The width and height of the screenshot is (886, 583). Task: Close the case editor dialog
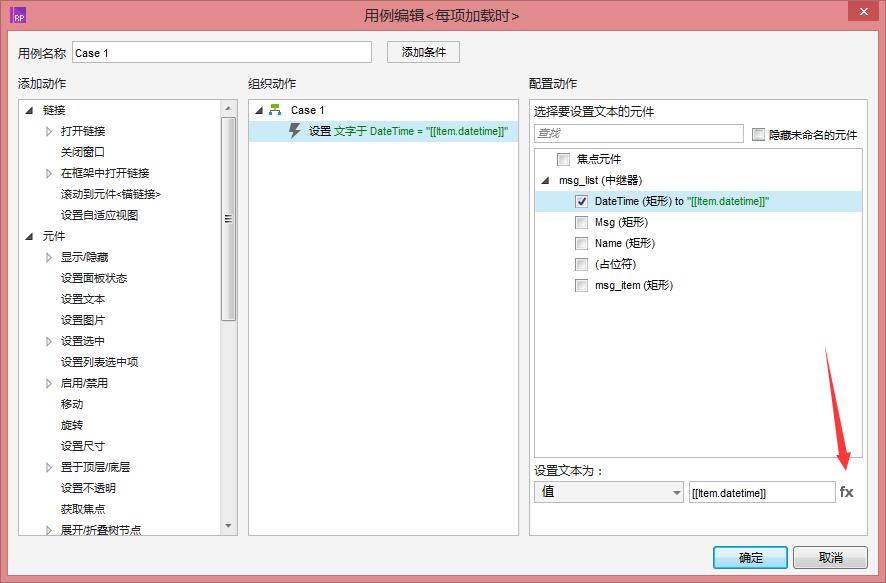click(x=863, y=11)
